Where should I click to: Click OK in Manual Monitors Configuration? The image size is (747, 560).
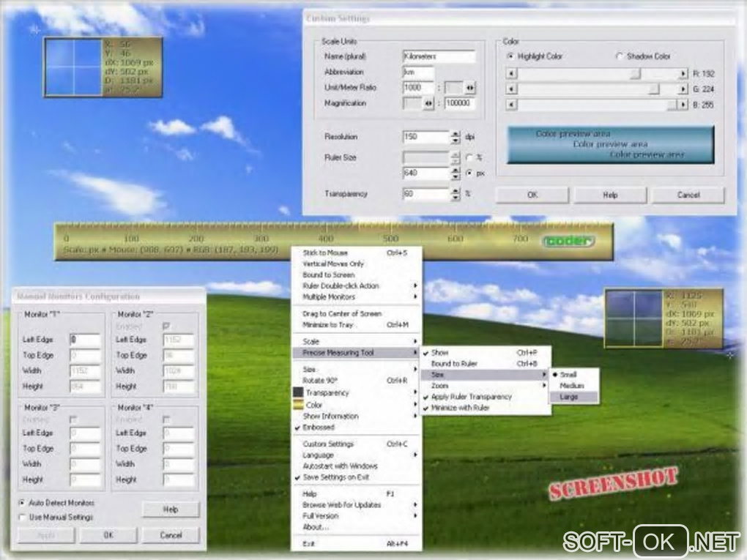pos(108,535)
